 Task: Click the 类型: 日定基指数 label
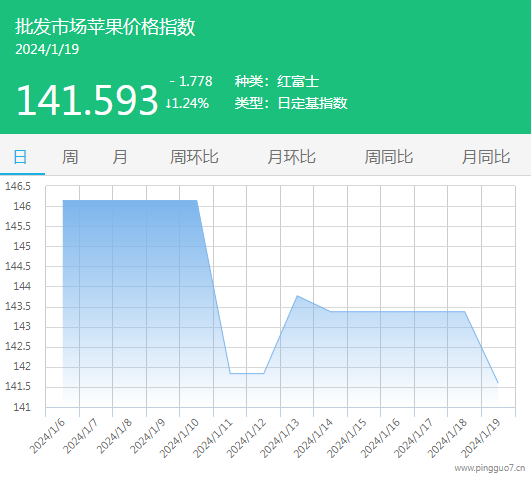point(291,103)
